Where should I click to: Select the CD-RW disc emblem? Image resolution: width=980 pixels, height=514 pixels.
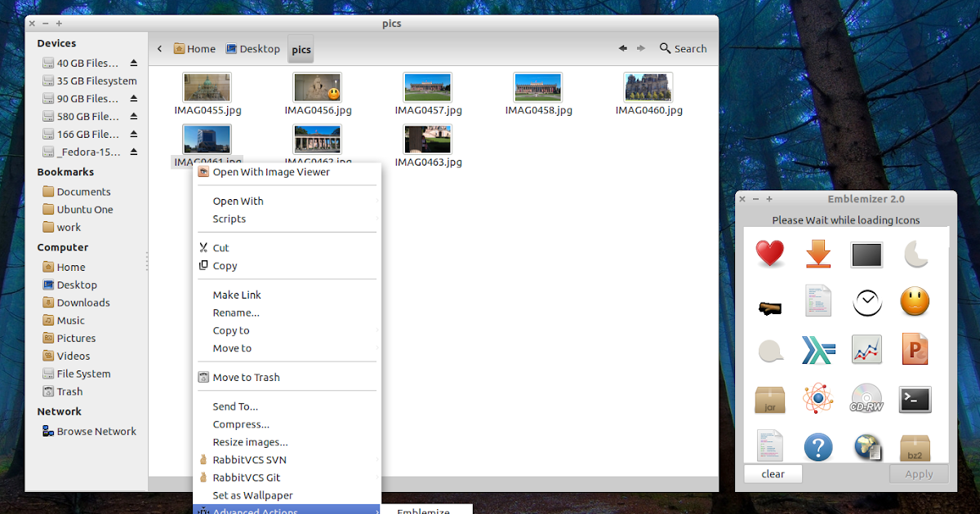pyautogui.click(x=866, y=399)
